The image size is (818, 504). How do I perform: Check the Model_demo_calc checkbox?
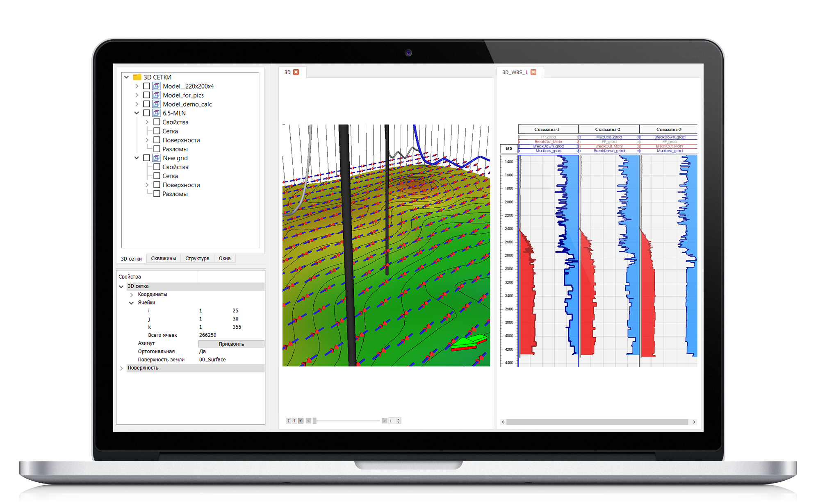(146, 104)
